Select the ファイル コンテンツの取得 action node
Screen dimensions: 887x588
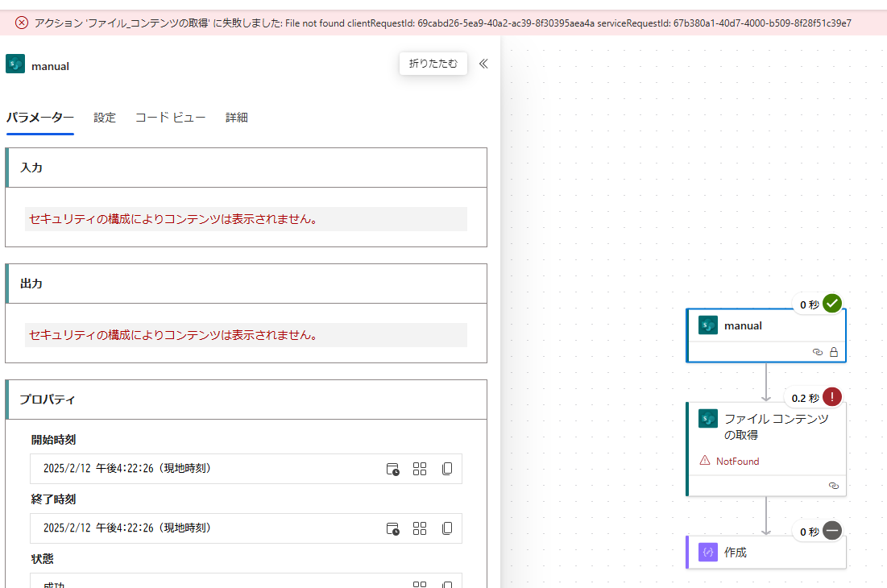point(766,449)
